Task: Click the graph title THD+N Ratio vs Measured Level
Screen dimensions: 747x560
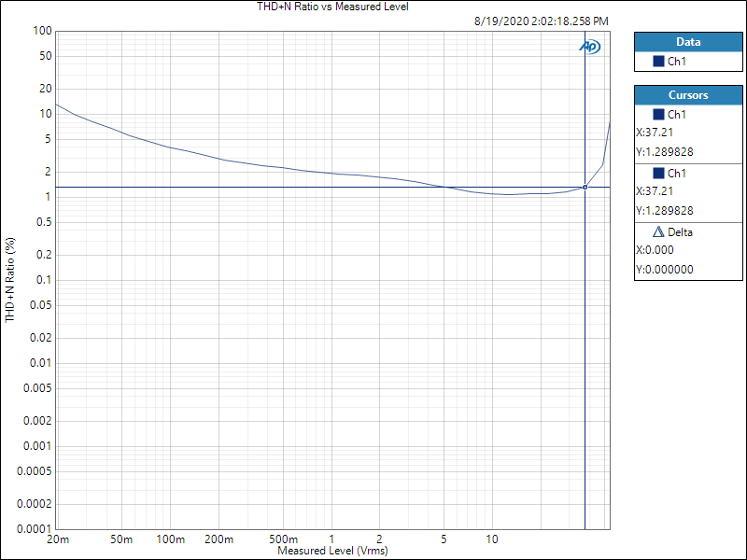Action: click(x=332, y=7)
